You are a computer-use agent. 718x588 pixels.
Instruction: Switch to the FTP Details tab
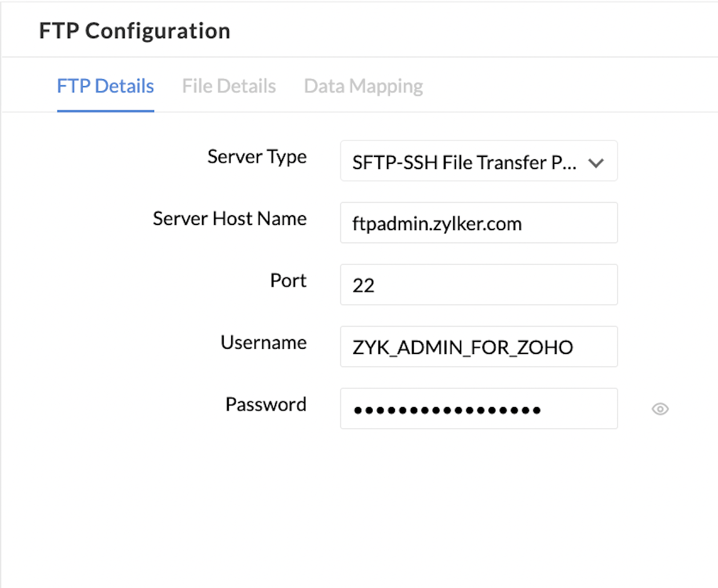tap(106, 86)
